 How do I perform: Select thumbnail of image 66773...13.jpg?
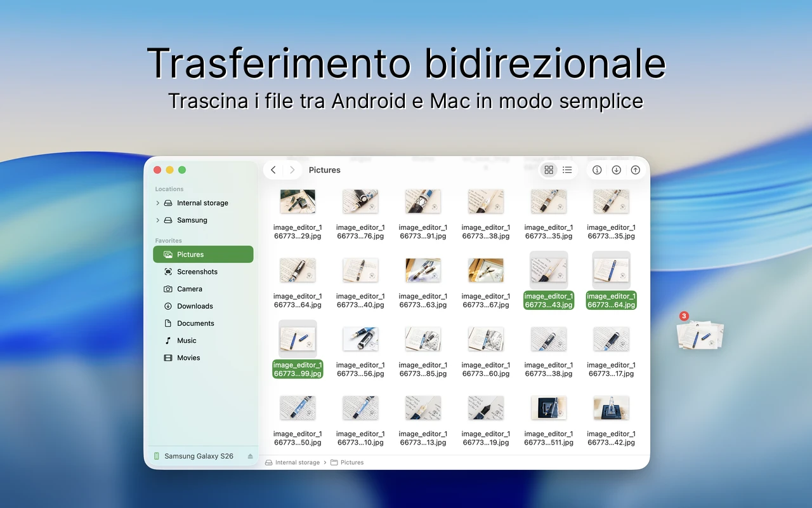(x=423, y=408)
